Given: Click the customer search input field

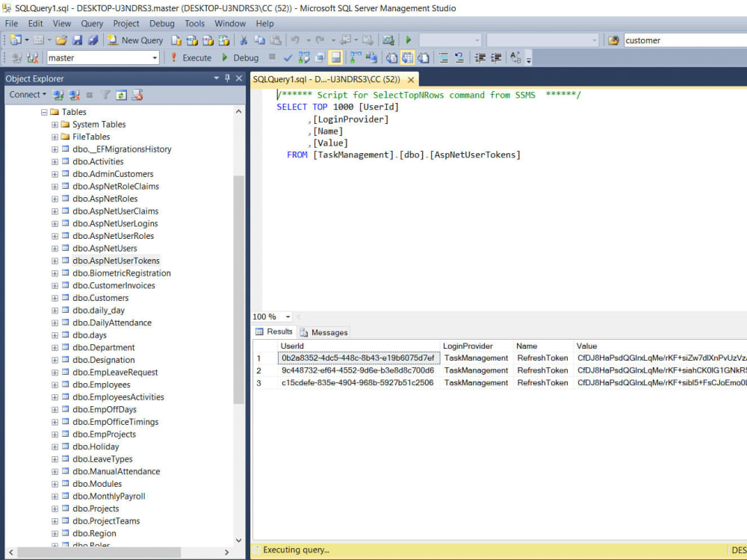Looking at the screenshot, I should 685,40.
